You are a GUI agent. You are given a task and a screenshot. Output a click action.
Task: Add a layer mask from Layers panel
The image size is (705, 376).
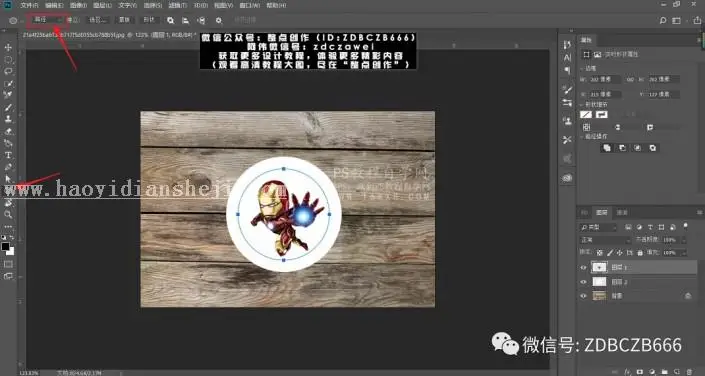pos(640,372)
